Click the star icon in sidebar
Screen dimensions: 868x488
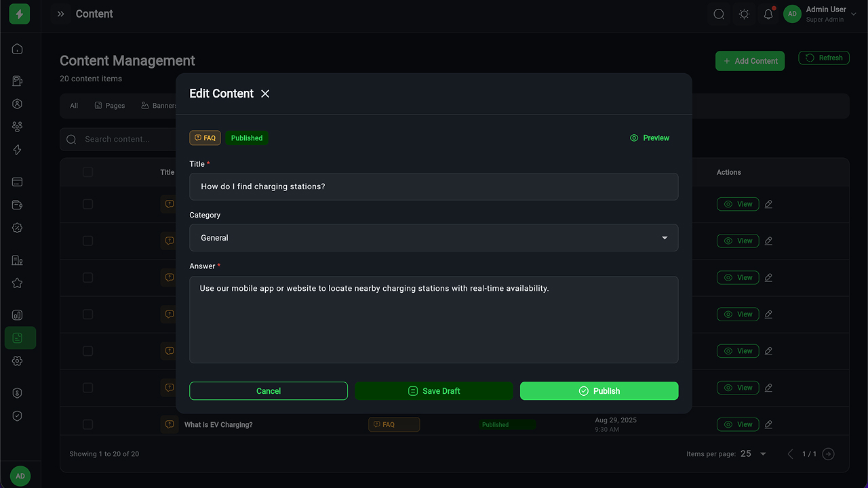pyautogui.click(x=18, y=283)
